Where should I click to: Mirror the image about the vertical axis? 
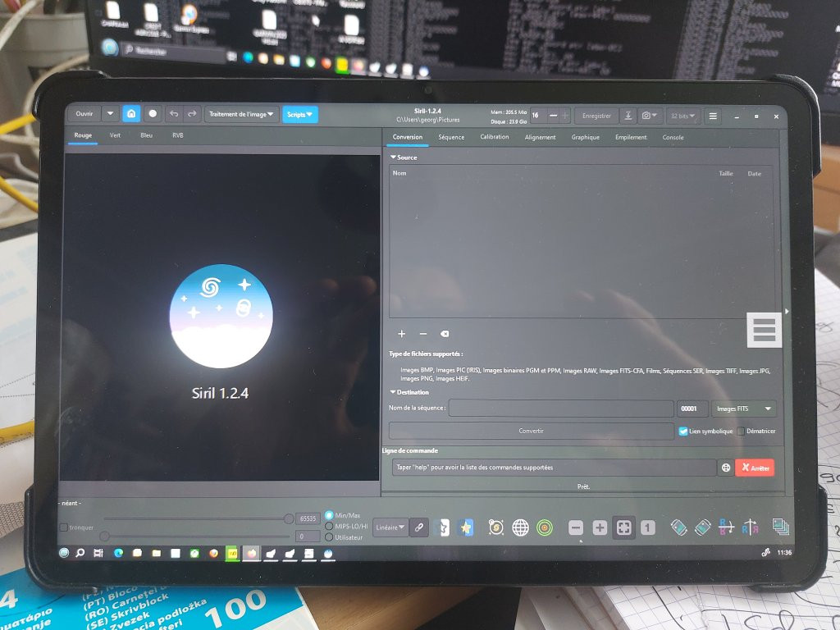coord(750,527)
